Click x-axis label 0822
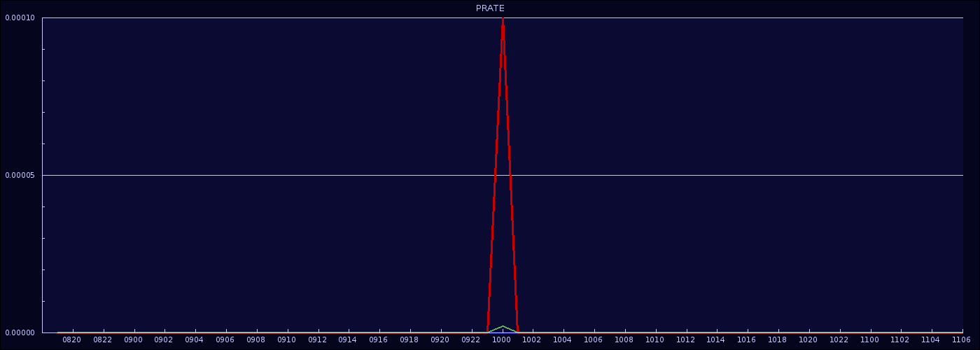 coord(103,340)
